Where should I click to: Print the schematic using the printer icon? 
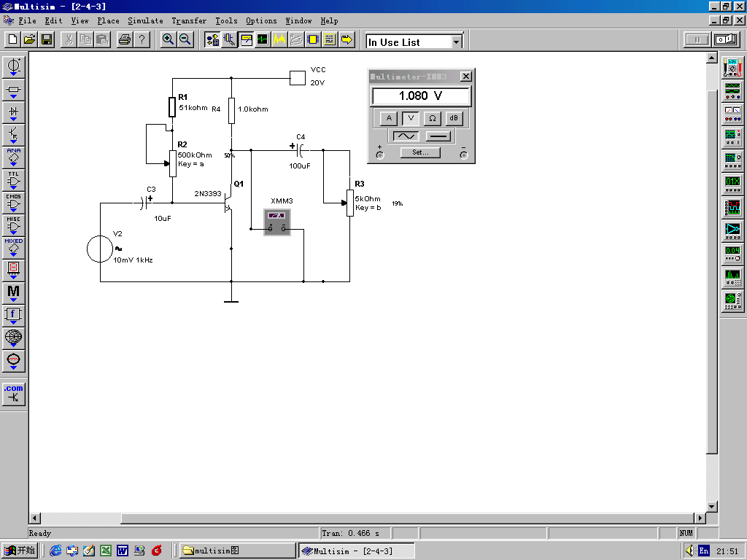tap(125, 39)
